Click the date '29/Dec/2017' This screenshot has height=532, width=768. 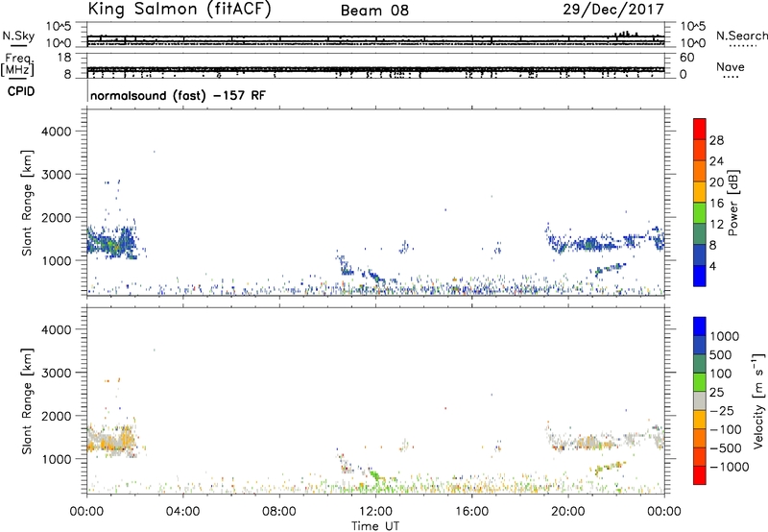tap(613, 10)
